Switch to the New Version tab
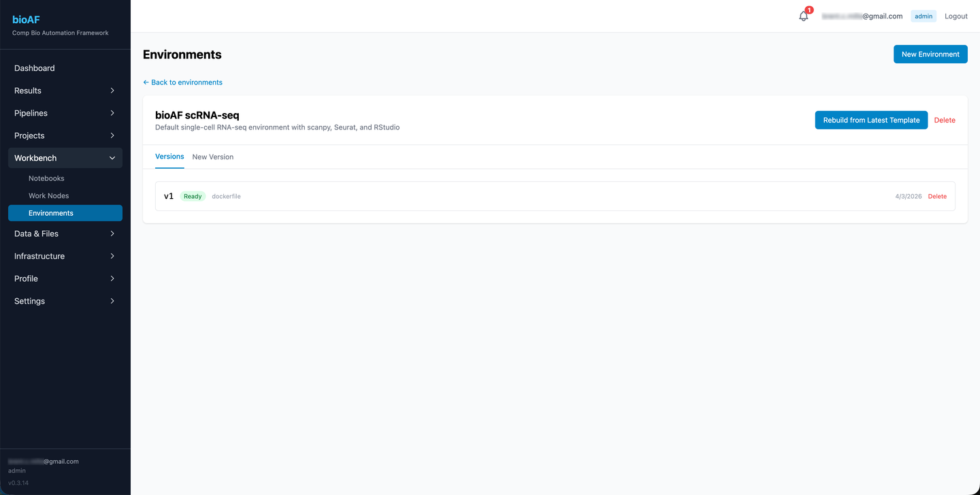Image resolution: width=980 pixels, height=495 pixels. click(213, 157)
